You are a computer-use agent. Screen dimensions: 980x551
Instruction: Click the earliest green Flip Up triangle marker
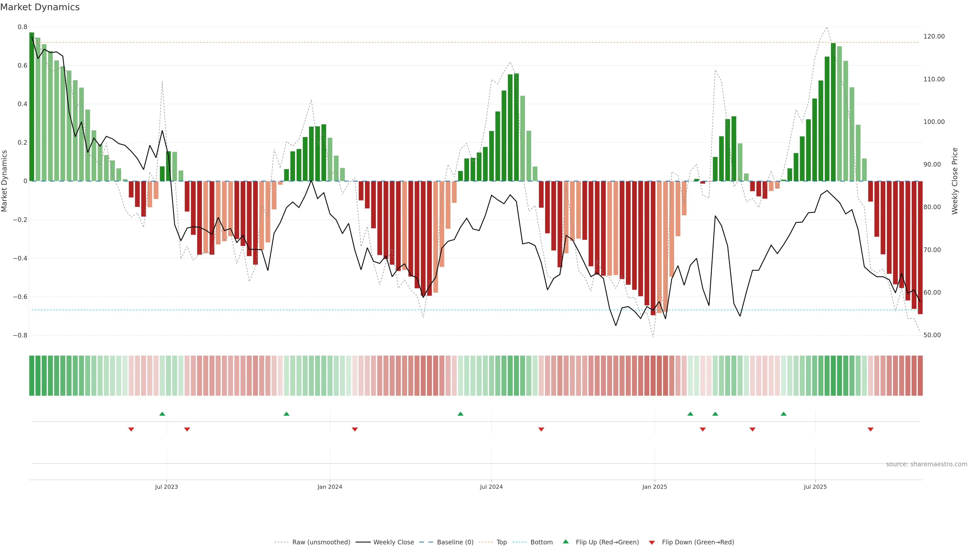click(162, 414)
